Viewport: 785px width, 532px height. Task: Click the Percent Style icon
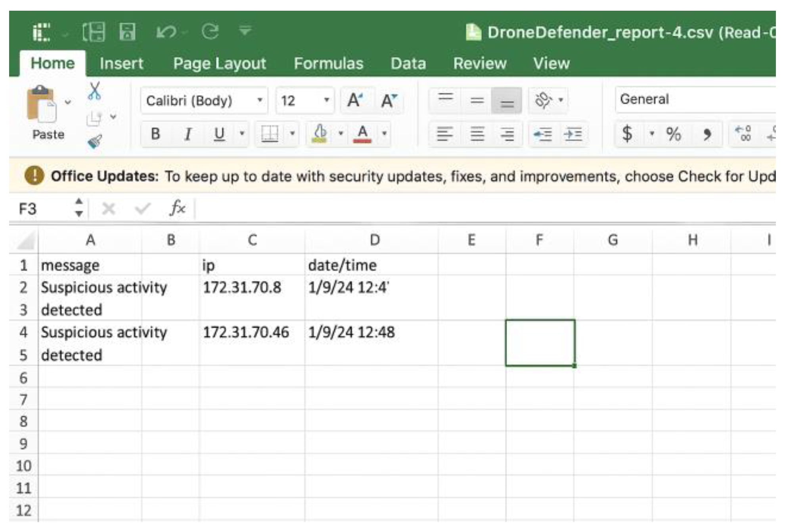click(673, 134)
